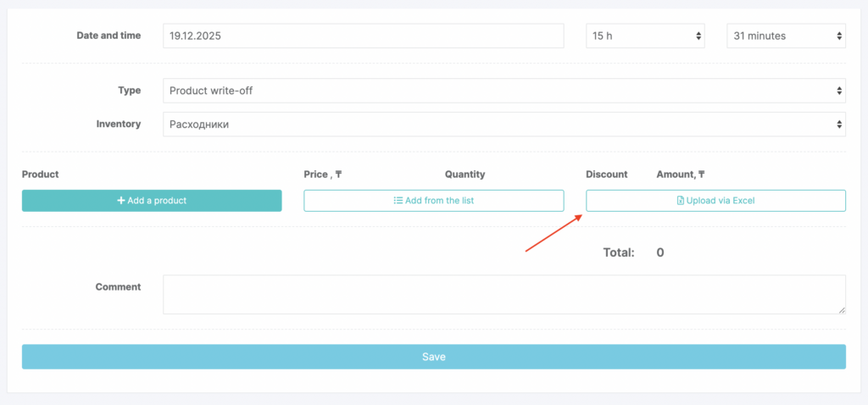Viewport: 868px width, 405px height.
Task: Focus the Comment text area
Action: [504, 294]
